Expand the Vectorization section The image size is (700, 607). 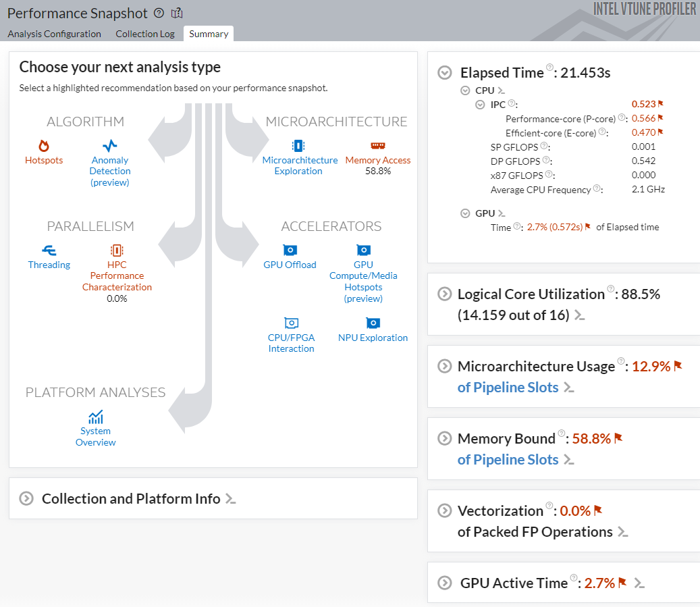[x=444, y=510]
